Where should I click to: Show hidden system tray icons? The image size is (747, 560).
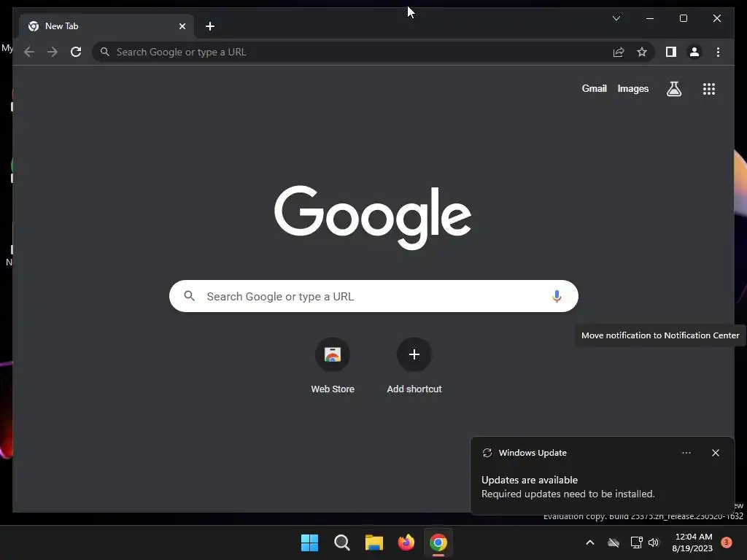pos(589,542)
